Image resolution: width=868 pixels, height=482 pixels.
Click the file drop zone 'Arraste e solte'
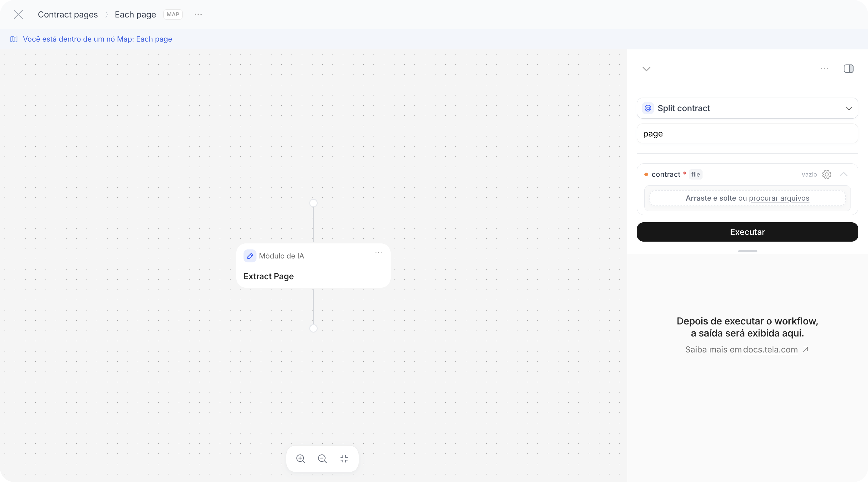point(747,198)
